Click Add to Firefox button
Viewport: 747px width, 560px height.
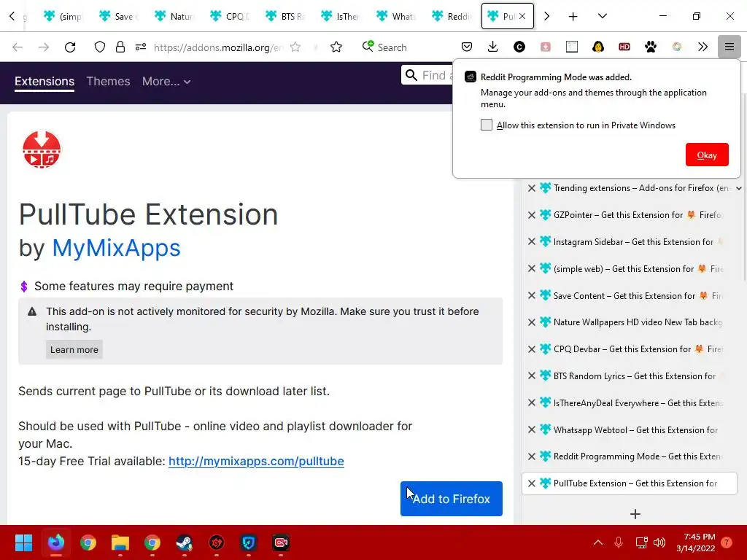click(x=451, y=499)
